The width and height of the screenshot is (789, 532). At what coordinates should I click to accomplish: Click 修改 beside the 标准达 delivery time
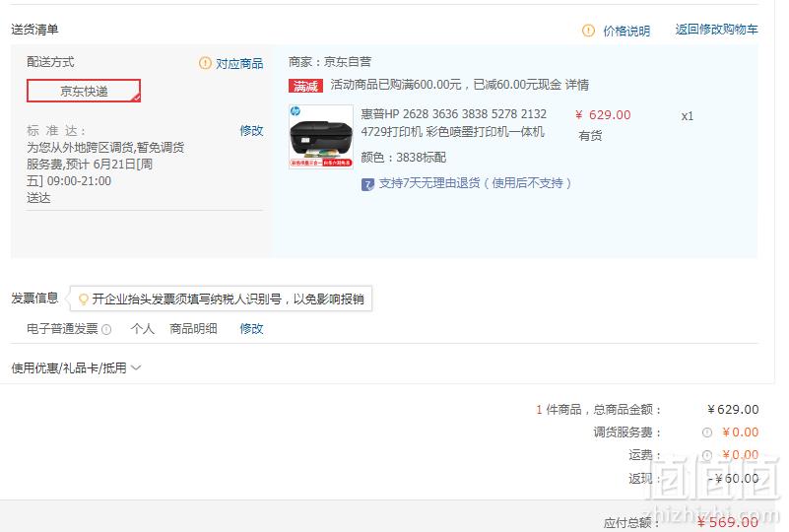(x=251, y=130)
